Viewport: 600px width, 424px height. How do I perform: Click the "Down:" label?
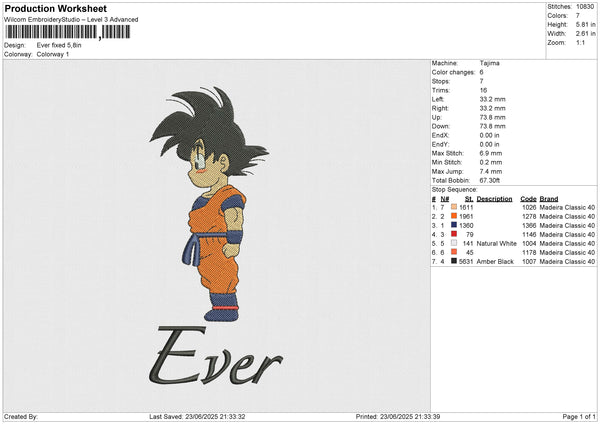click(x=441, y=126)
